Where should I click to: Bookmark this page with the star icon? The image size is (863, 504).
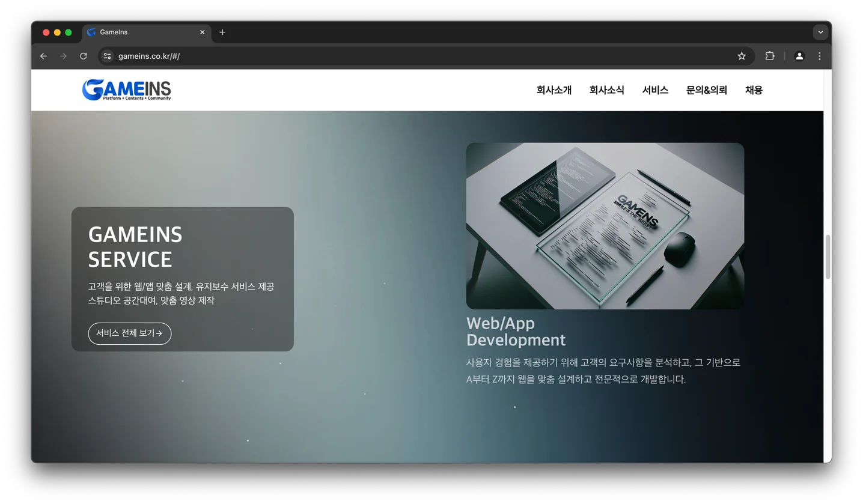point(742,56)
